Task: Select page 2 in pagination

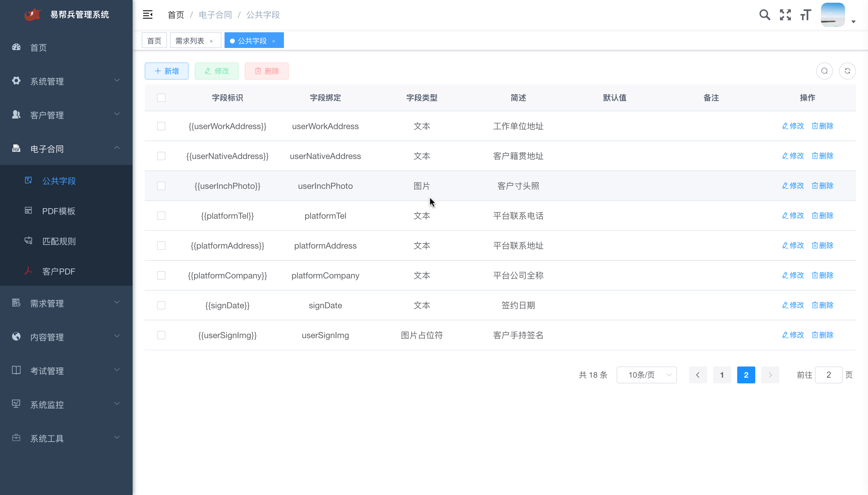Action: click(746, 375)
